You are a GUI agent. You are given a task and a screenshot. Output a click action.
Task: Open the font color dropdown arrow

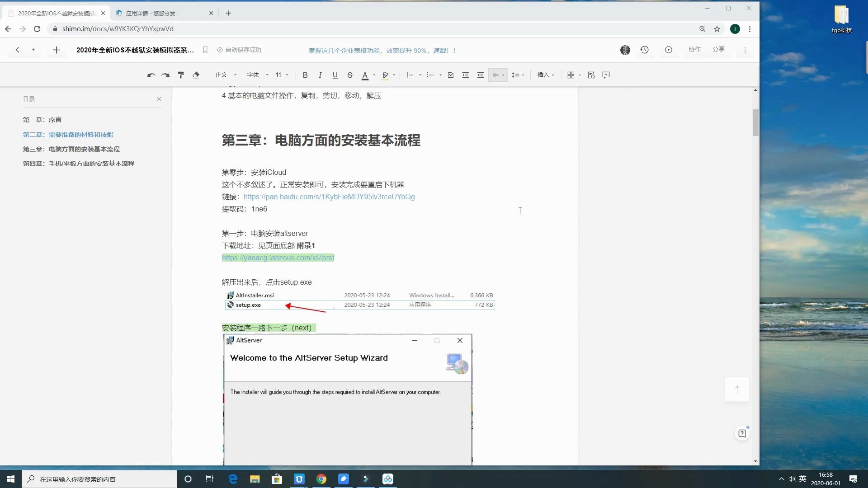[x=374, y=75]
